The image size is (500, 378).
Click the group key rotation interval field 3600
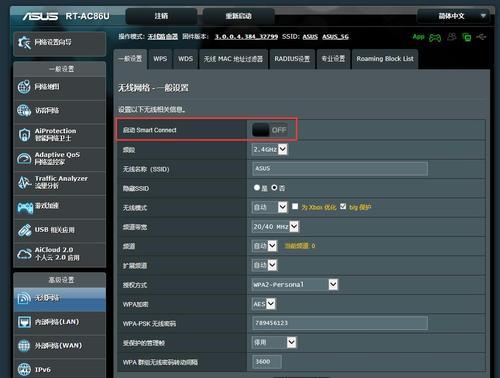point(267,362)
